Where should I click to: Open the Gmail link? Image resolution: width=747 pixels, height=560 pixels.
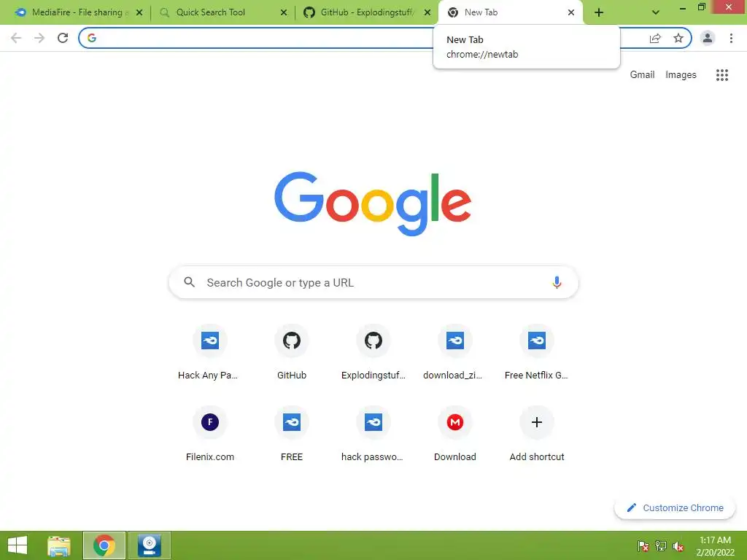point(642,75)
